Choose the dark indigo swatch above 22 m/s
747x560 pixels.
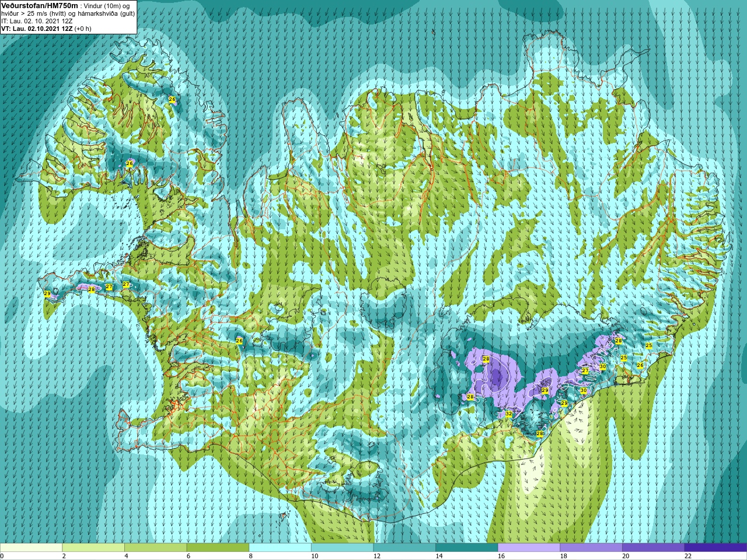[715, 547]
